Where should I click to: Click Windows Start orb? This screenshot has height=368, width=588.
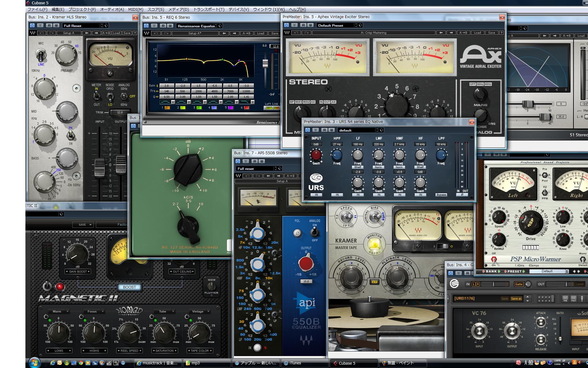(x=34, y=362)
